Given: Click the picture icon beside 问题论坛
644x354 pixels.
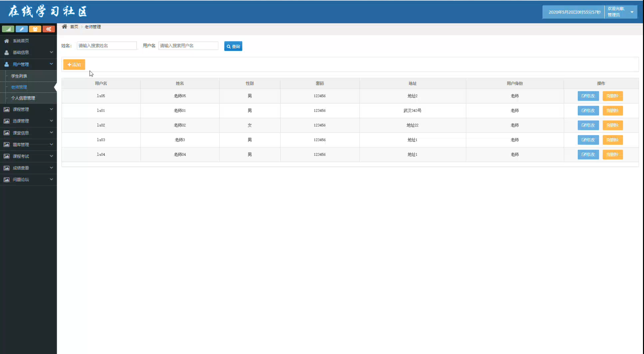Looking at the screenshot, I should 6,180.
